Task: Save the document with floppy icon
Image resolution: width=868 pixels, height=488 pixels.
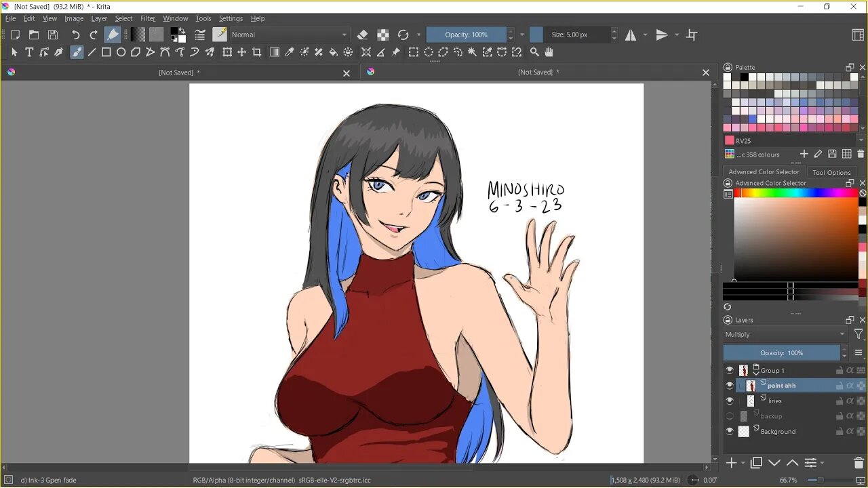Action: click(53, 35)
